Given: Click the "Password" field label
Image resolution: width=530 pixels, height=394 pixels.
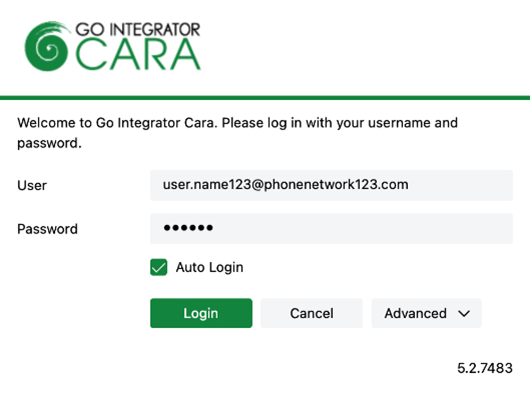Looking at the screenshot, I should pos(47,229).
